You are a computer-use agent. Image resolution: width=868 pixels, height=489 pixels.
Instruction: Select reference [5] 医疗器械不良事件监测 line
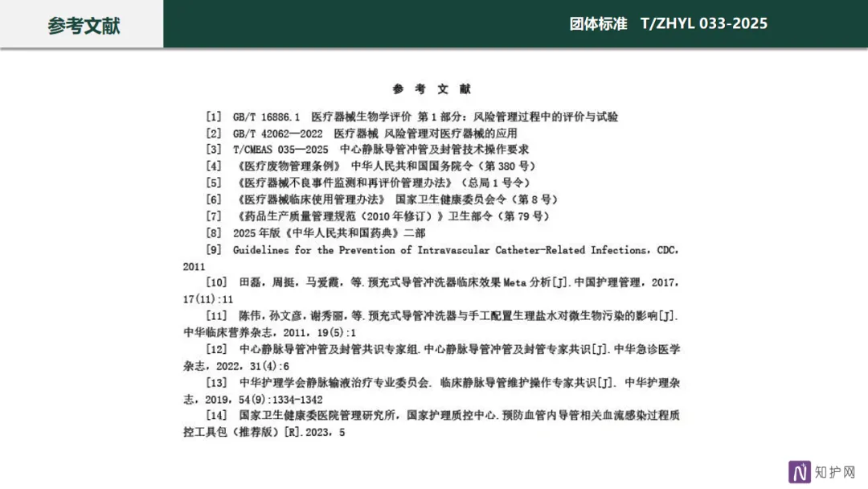click(368, 183)
